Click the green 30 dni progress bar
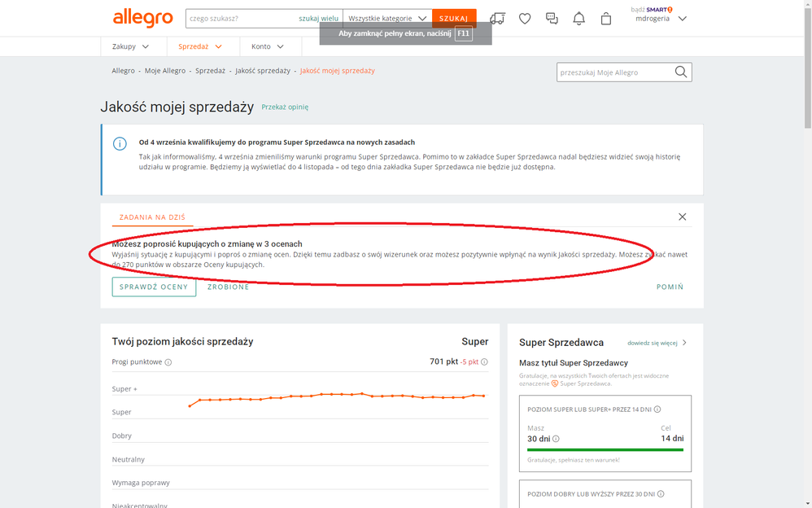The height and width of the screenshot is (508, 812). click(x=605, y=450)
